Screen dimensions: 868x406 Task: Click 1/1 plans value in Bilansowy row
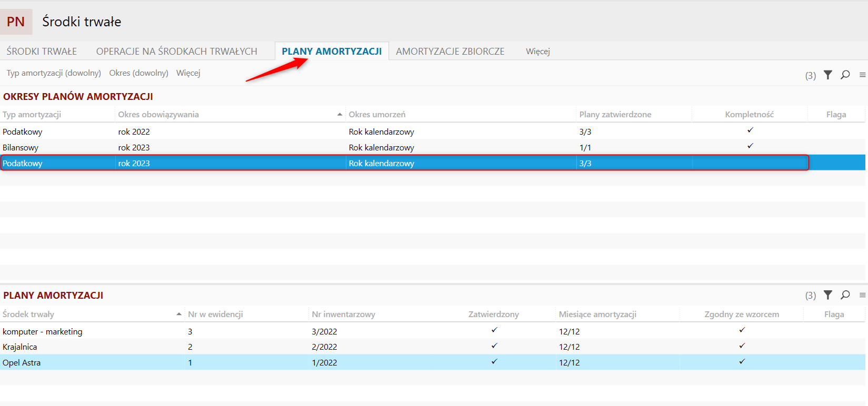click(585, 147)
